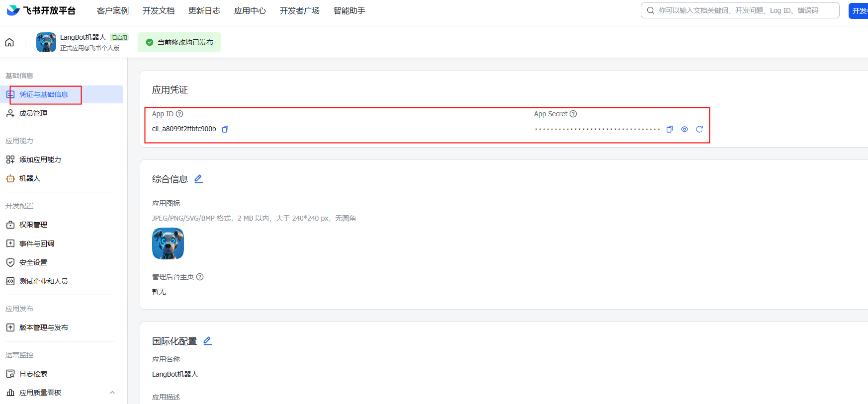Viewport: 868px width, 404px height.
Task: Open 更新日志 in top navigation
Action: pyautogui.click(x=204, y=10)
